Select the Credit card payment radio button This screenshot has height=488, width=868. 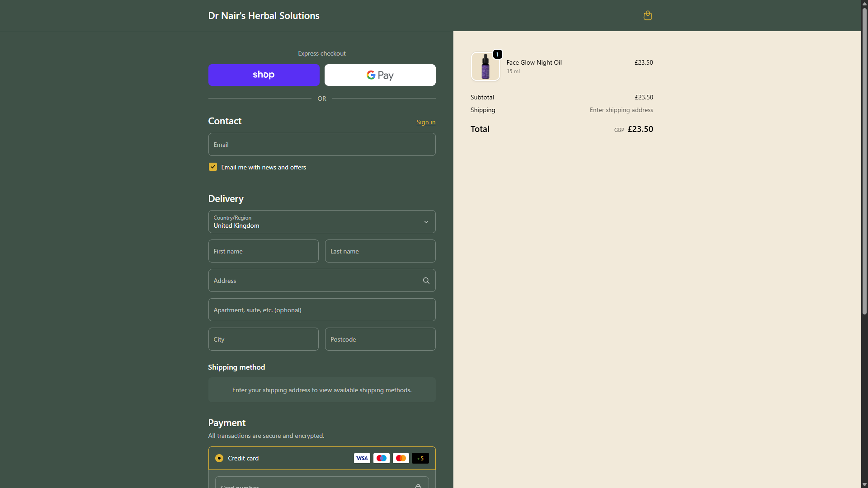pos(219,458)
